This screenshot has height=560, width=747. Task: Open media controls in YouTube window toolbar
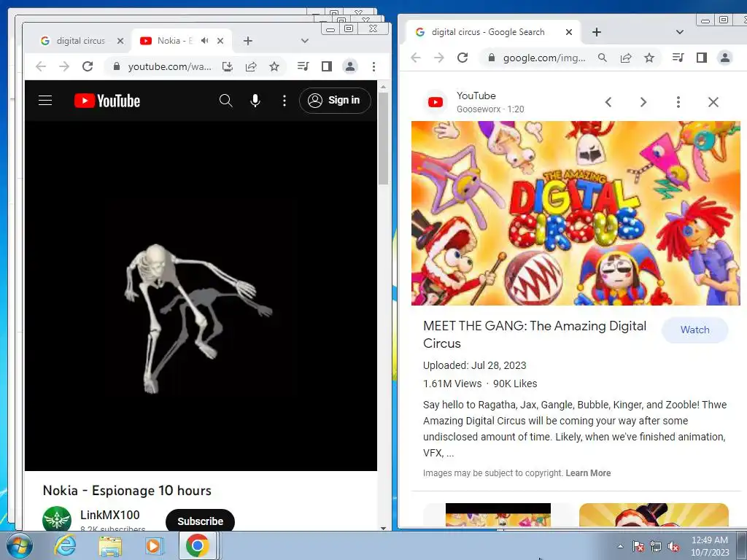pos(303,66)
